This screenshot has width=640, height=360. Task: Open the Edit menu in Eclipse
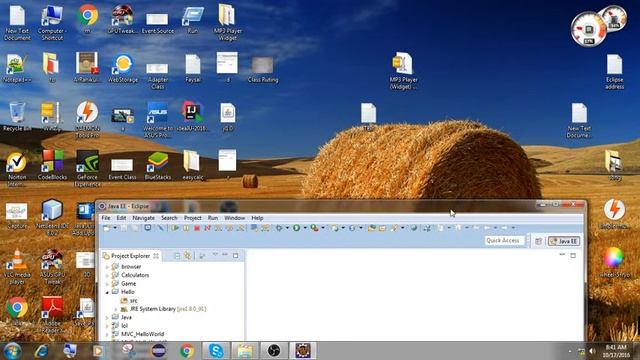point(121,218)
